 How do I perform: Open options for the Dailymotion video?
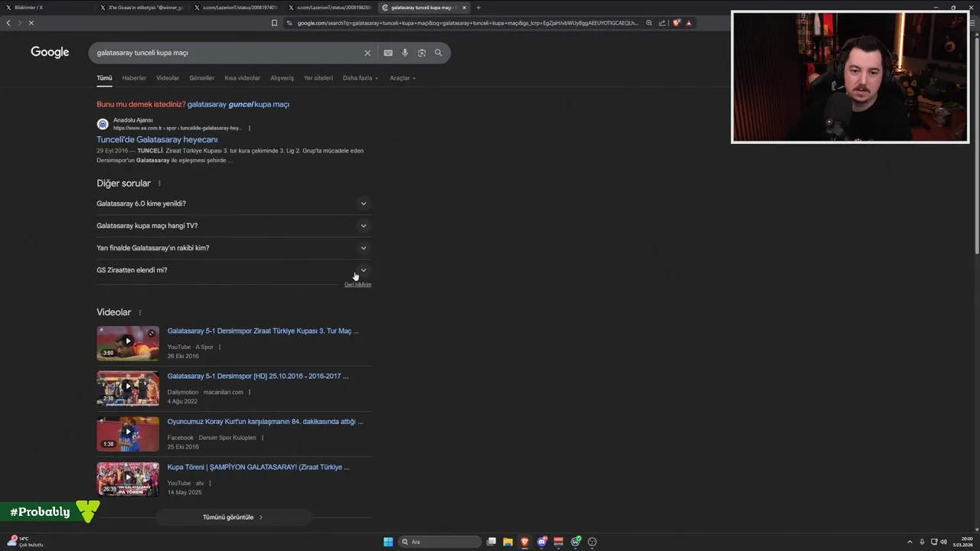point(250,392)
